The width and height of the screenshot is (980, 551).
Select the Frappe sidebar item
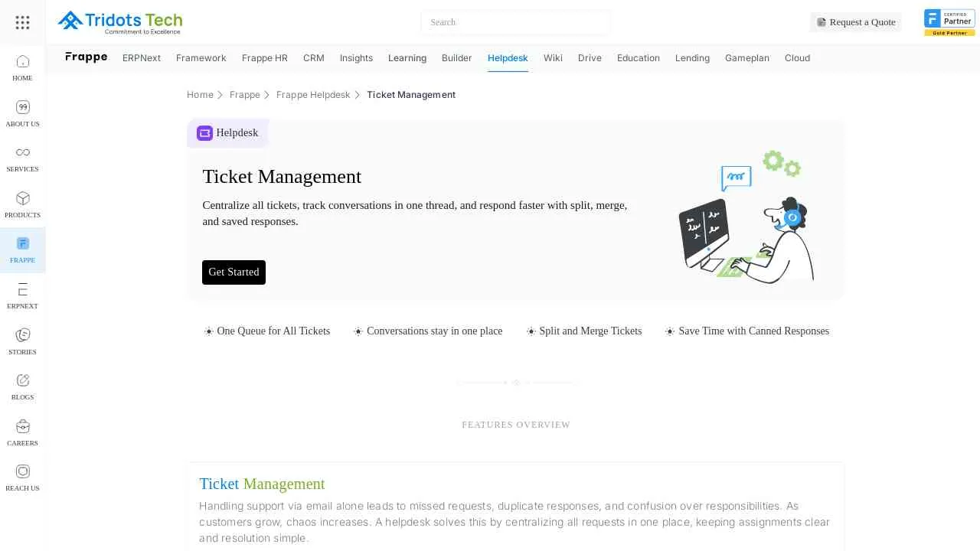[22, 250]
